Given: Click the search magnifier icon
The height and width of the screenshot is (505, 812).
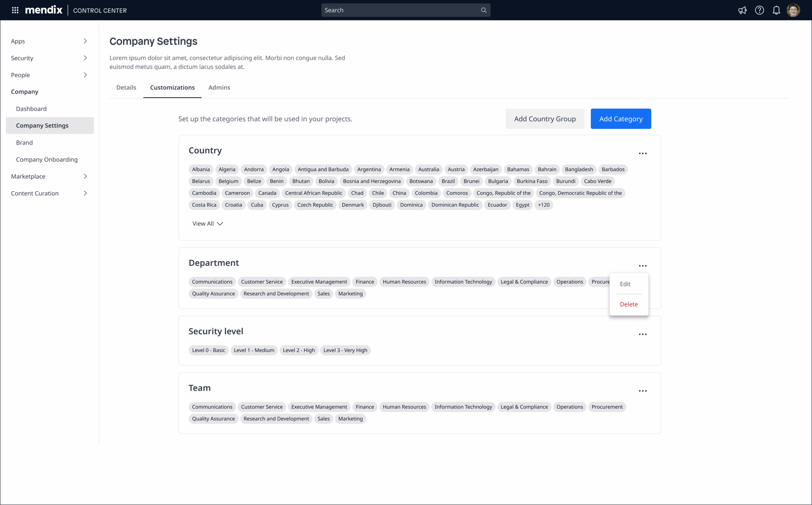Looking at the screenshot, I should click(483, 10).
